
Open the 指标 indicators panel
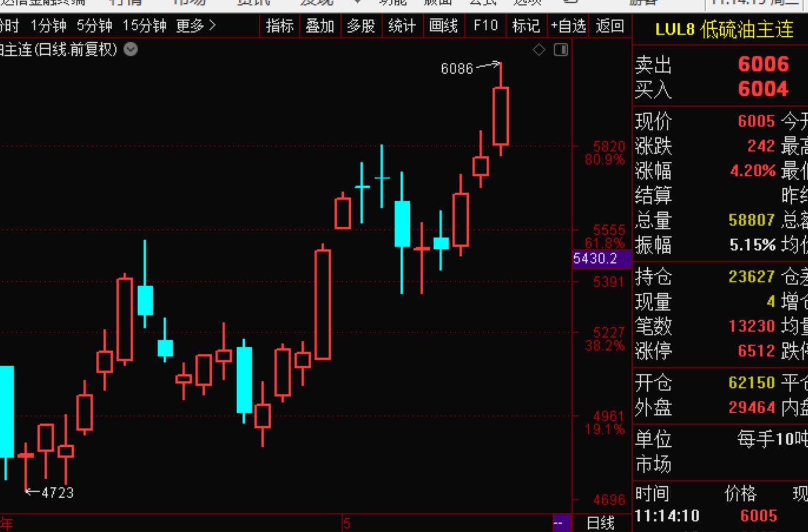click(280, 27)
